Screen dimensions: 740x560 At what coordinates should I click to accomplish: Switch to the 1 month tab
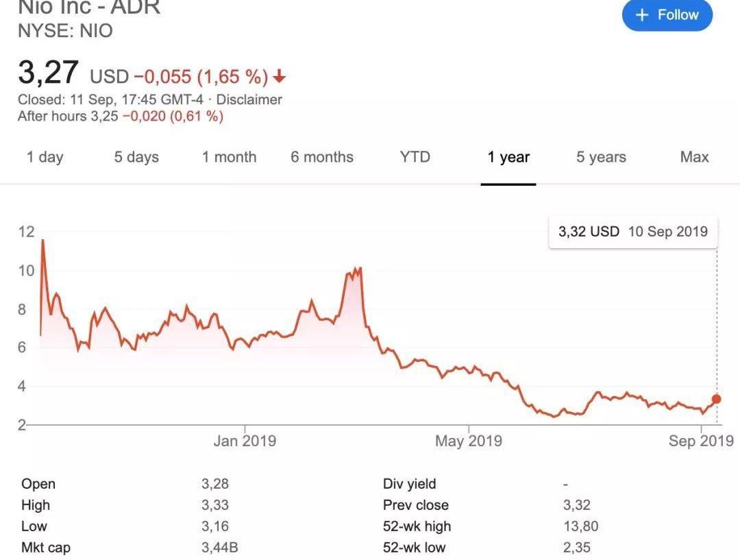click(230, 157)
